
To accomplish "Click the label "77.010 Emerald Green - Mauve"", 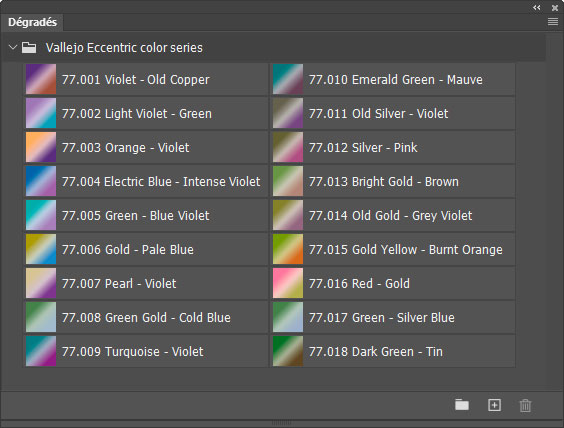I will (396, 79).
